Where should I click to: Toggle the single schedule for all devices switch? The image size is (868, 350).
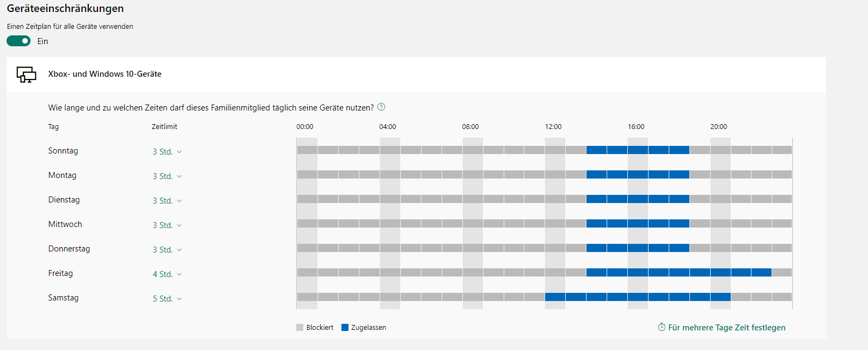point(19,41)
